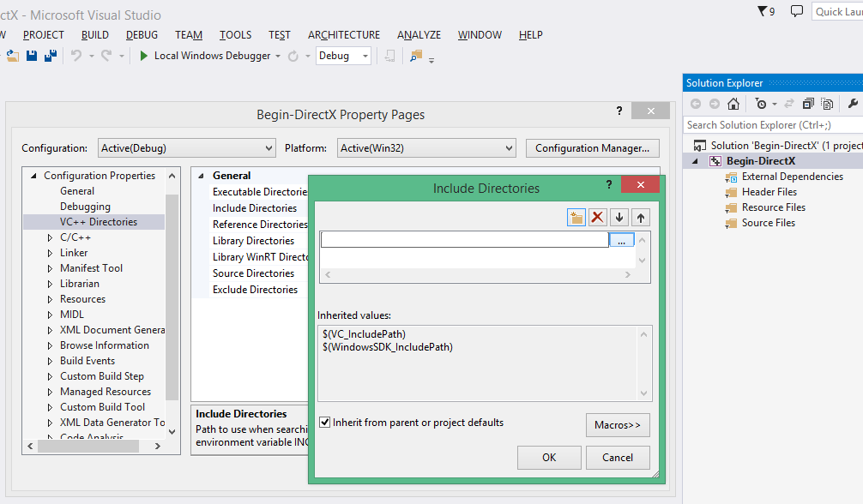Click Collapse All icon in Solution Explorer
Screen dimensions: 863x504
pos(808,104)
